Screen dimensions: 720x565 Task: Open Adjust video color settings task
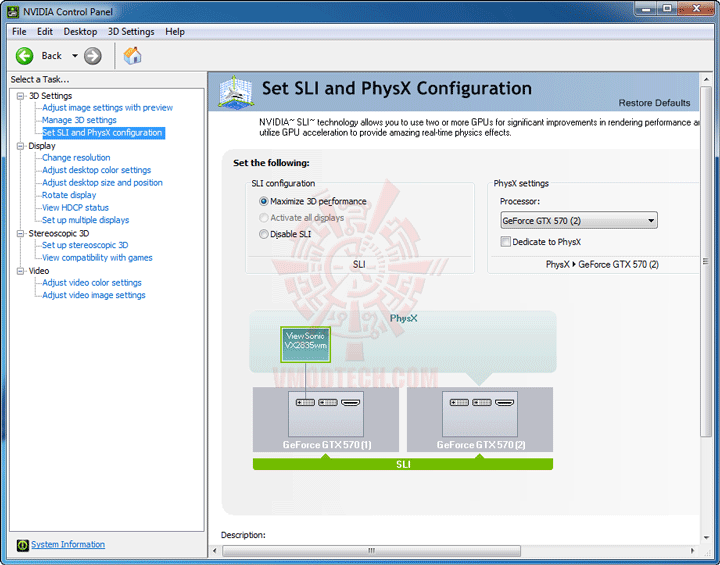click(x=92, y=282)
